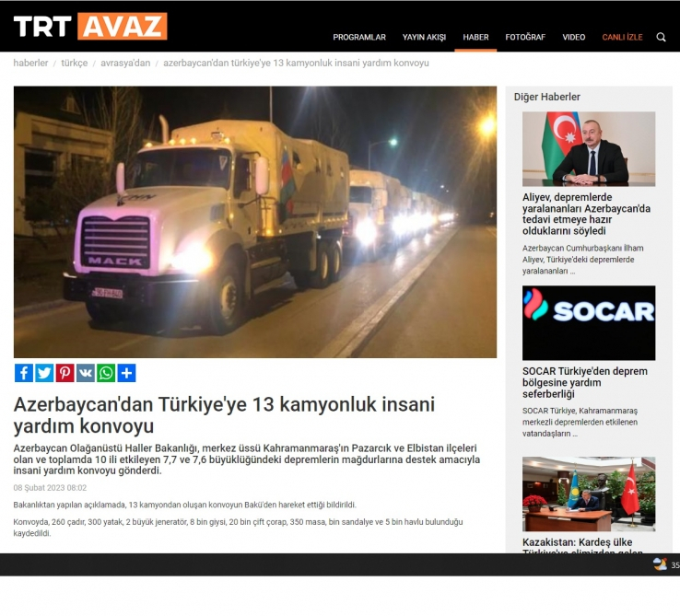Viewport: 680px width, 616px height.
Task: Click the Canlı İzle link
Action: point(622,37)
